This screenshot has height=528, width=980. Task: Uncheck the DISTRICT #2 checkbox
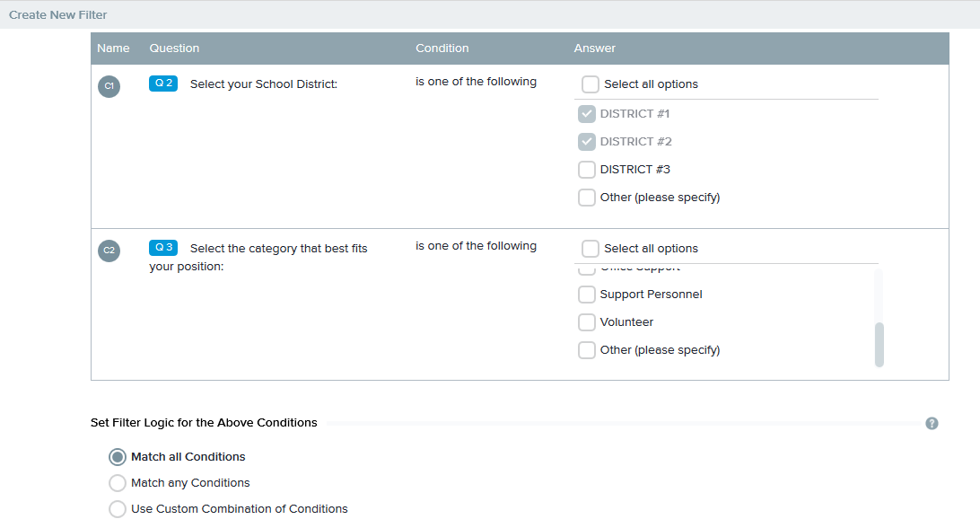(x=587, y=142)
